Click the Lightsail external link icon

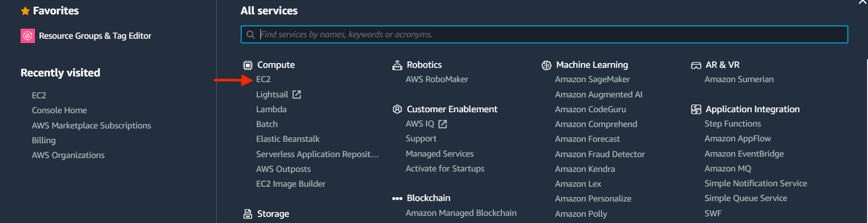[297, 95]
